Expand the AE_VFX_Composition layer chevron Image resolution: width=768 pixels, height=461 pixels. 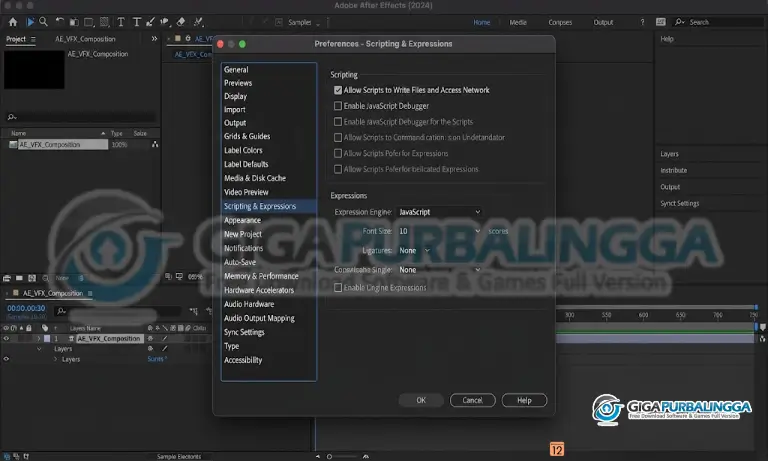point(39,339)
